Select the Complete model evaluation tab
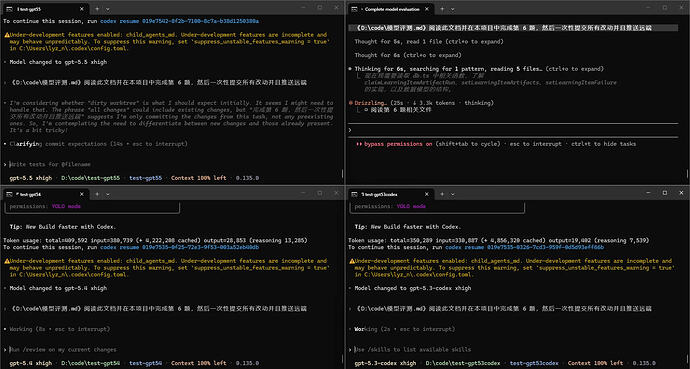Image resolution: width=690 pixels, height=369 pixels. (390, 9)
